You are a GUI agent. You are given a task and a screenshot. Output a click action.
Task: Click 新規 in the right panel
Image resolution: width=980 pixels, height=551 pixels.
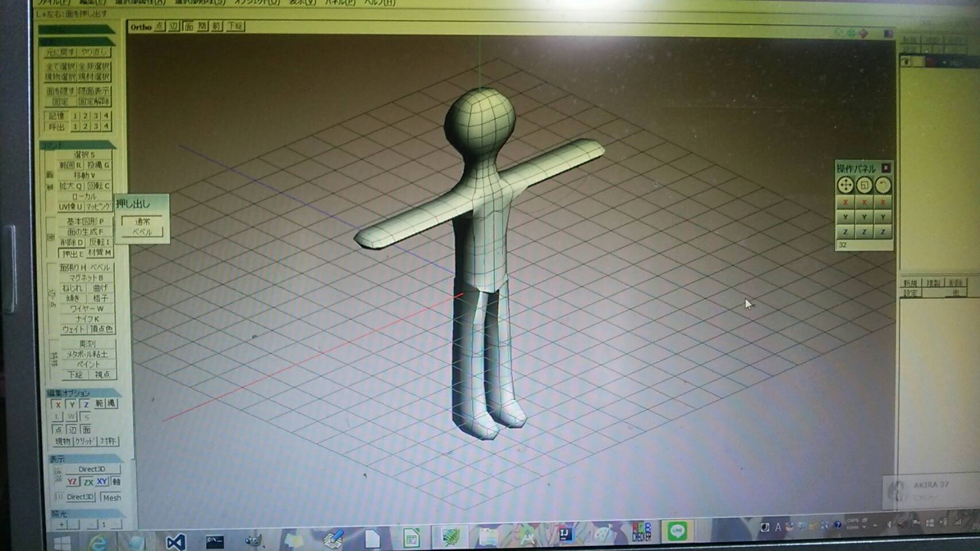910,283
